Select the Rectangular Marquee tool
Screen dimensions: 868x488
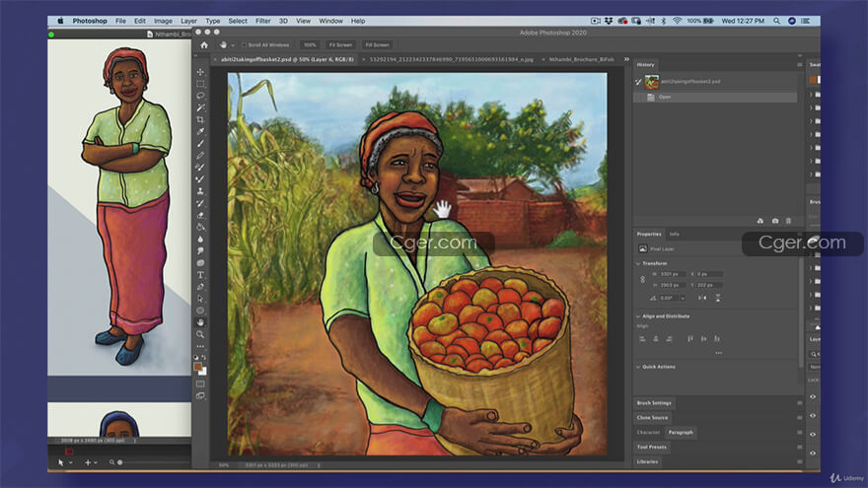click(x=200, y=84)
